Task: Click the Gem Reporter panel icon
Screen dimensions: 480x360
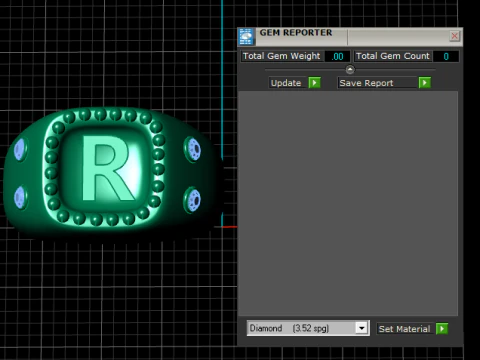Action: point(247,37)
